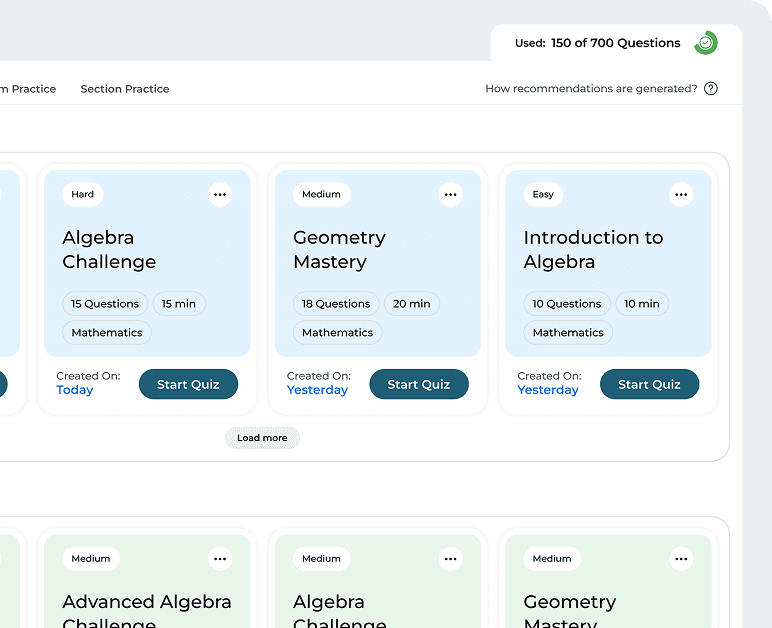Open the options menu on green Geometry Mastery card
Screen dimensions: 772x628
tap(681, 559)
